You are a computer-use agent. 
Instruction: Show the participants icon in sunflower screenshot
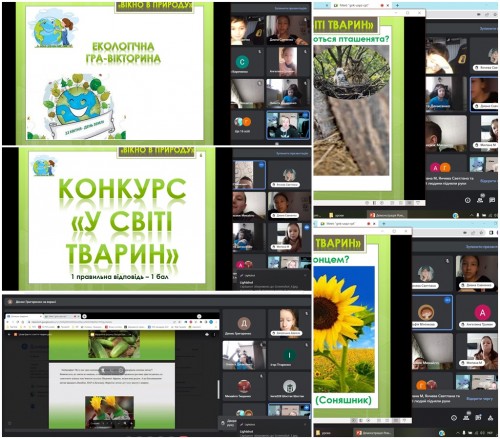click(x=466, y=417)
